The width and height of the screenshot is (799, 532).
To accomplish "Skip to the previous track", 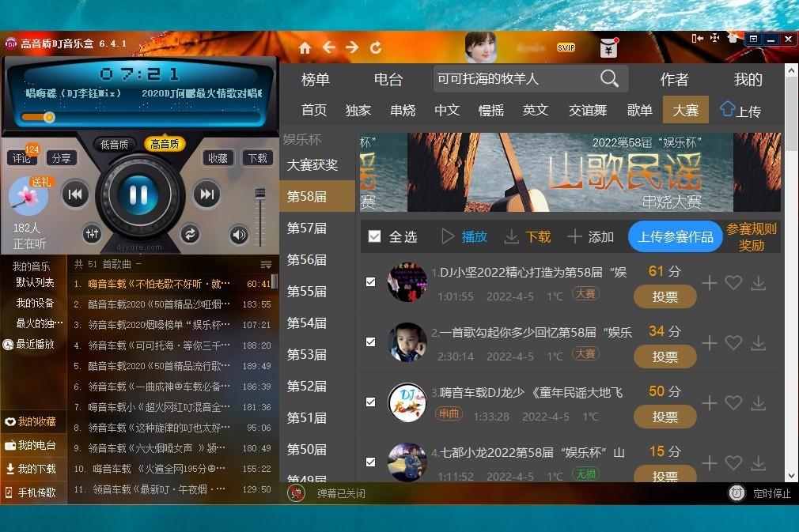I will click(75, 194).
